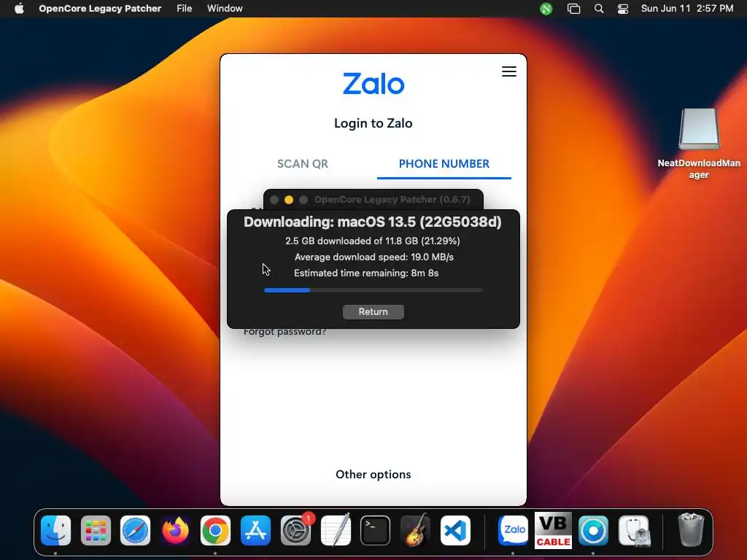Open TextEdit from the Dock
The height and width of the screenshot is (560, 747).
click(x=336, y=531)
